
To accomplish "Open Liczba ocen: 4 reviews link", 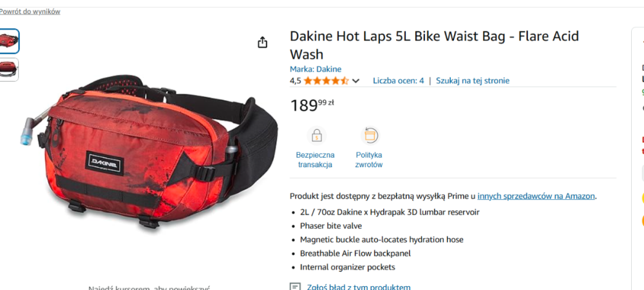I will tap(399, 81).
